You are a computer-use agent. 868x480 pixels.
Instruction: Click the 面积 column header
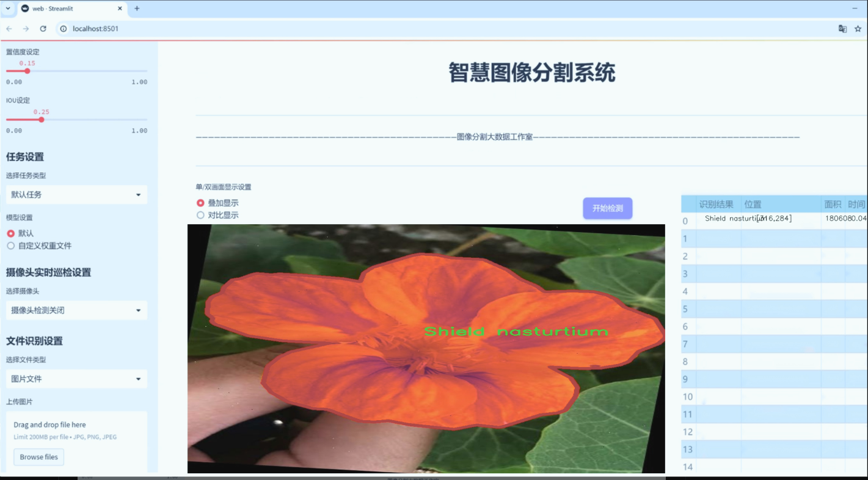click(x=833, y=205)
